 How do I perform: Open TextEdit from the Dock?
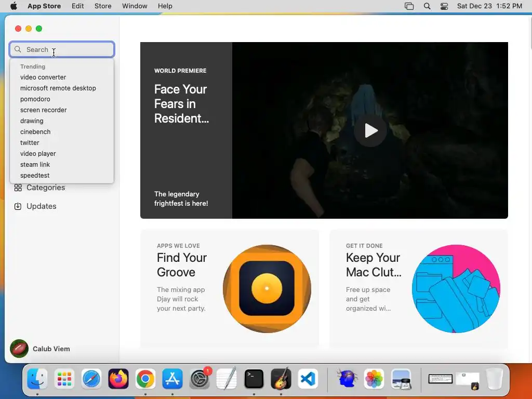coord(227,379)
